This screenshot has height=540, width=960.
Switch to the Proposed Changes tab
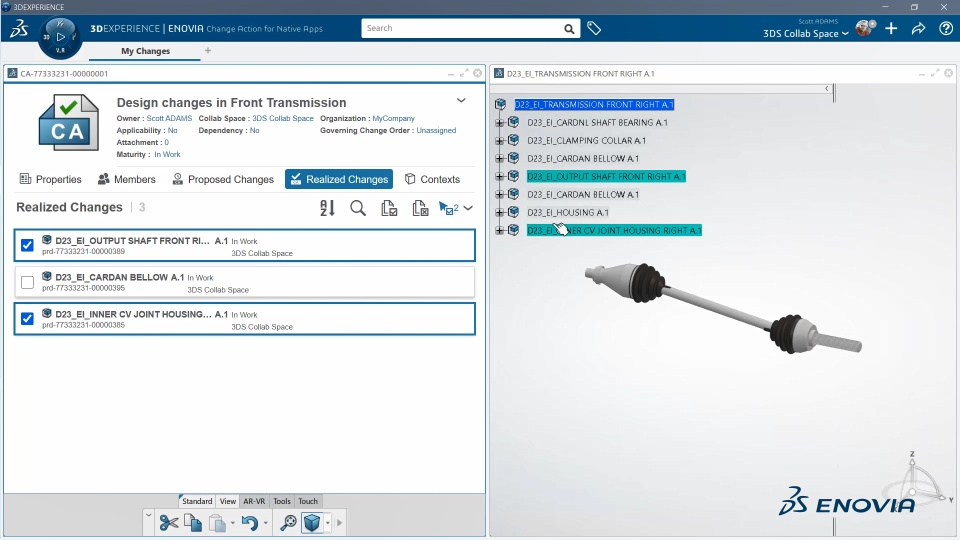(x=223, y=179)
